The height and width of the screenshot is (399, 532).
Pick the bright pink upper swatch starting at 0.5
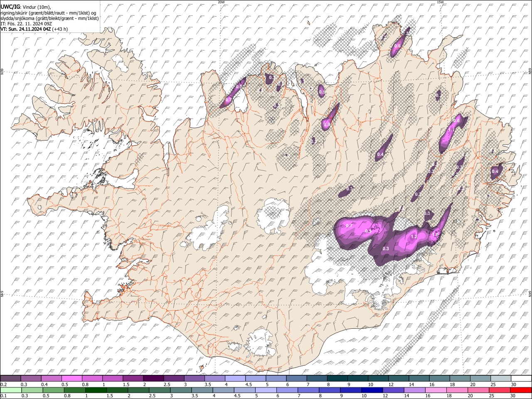pos(71,378)
